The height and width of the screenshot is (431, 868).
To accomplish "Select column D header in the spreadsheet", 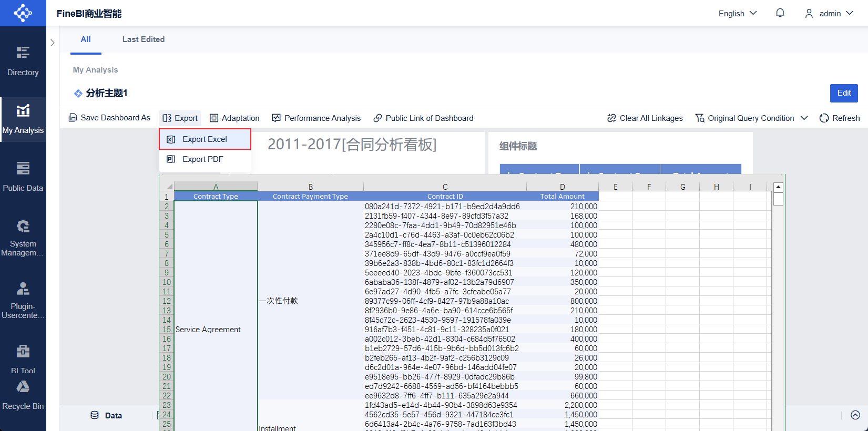I will 563,187.
